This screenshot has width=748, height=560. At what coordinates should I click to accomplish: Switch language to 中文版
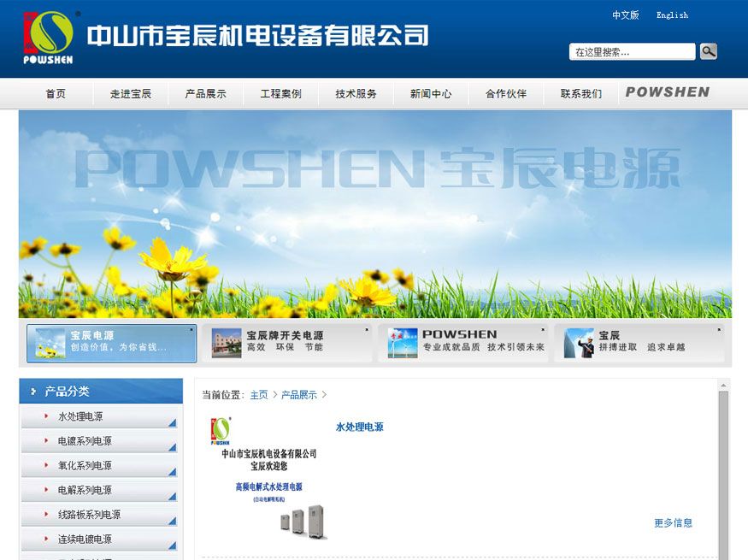tap(626, 15)
